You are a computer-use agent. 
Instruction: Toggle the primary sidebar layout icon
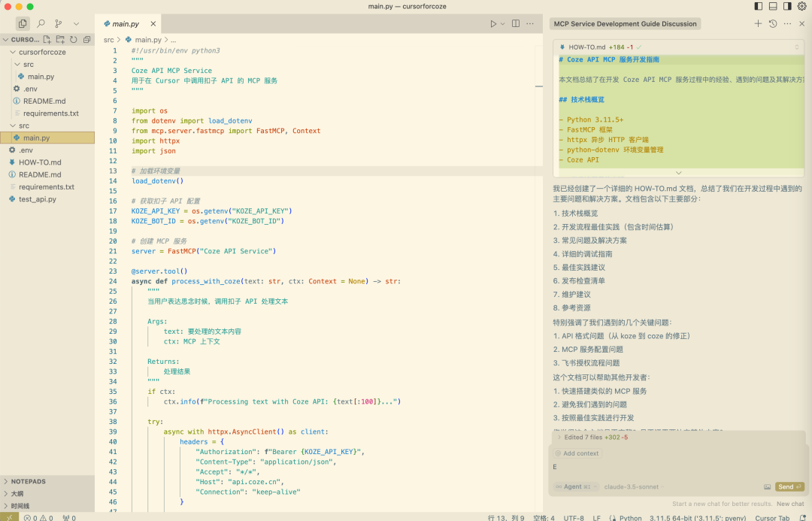point(759,6)
